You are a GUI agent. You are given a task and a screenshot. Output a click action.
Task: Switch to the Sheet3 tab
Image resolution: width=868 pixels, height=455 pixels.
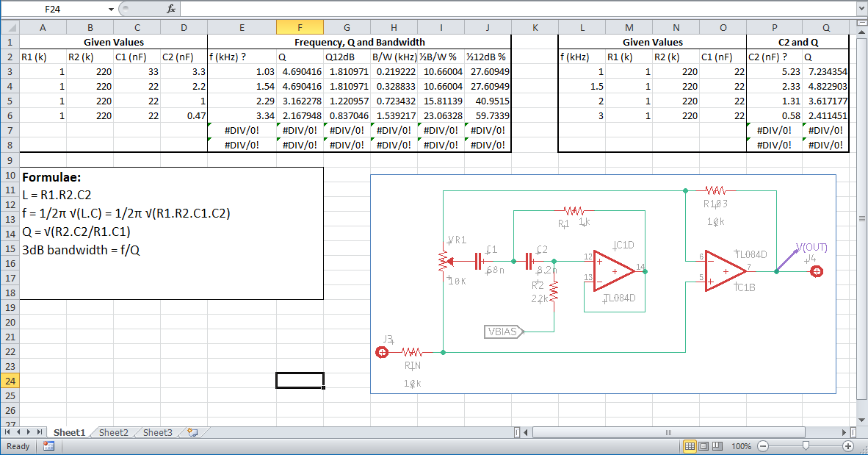158,433
